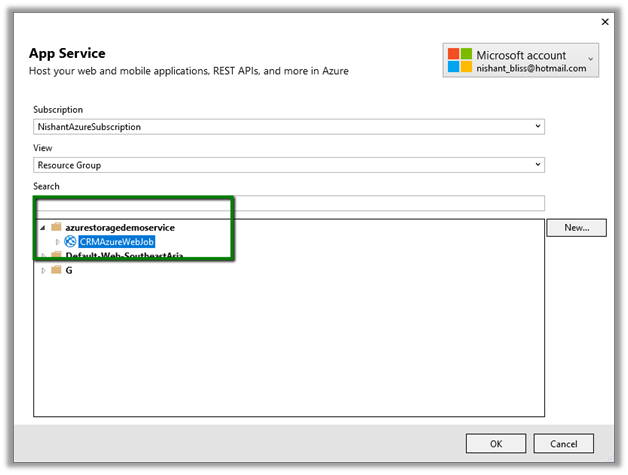The height and width of the screenshot is (475, 628).
Task: Click the Subscription label
Action: [58, 110]
